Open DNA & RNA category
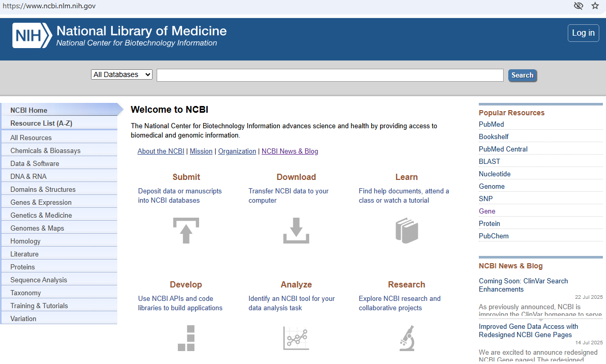The width and height of the screenshot is (606, 364). click(x=59, y=177)
